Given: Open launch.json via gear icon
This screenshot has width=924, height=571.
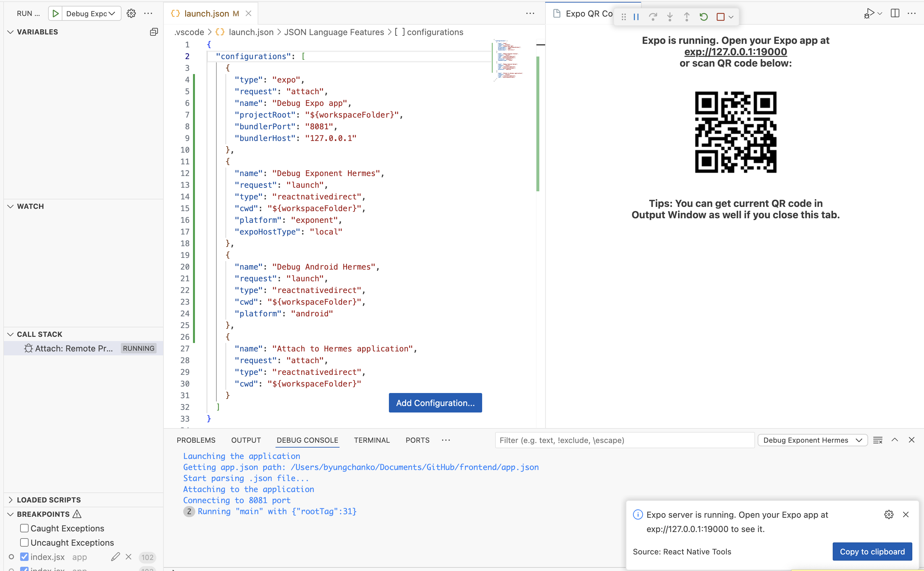Looking at the screenshot, I should coord(131,14).
